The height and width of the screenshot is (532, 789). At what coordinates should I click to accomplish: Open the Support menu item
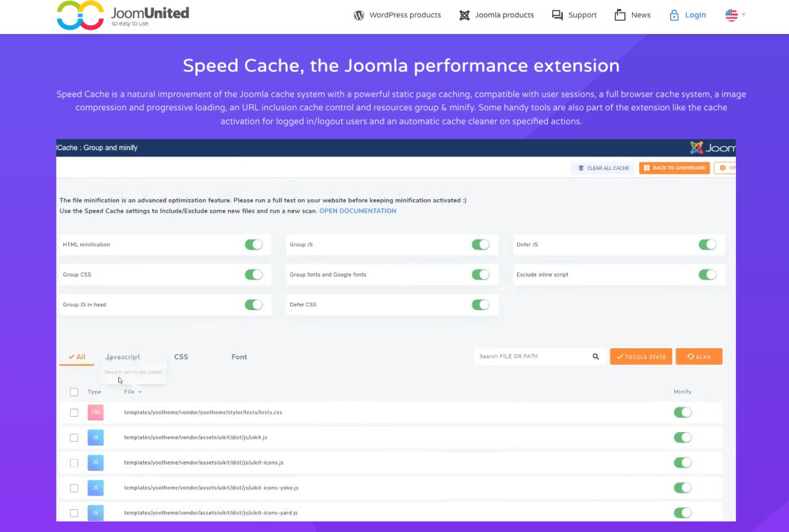[574, 15]
